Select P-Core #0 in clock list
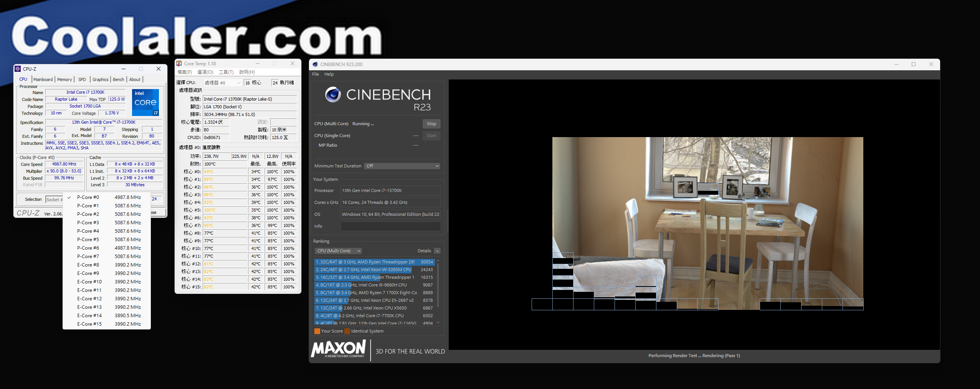The height and width of the screenshot is (389, 980). tap(107, 197)
